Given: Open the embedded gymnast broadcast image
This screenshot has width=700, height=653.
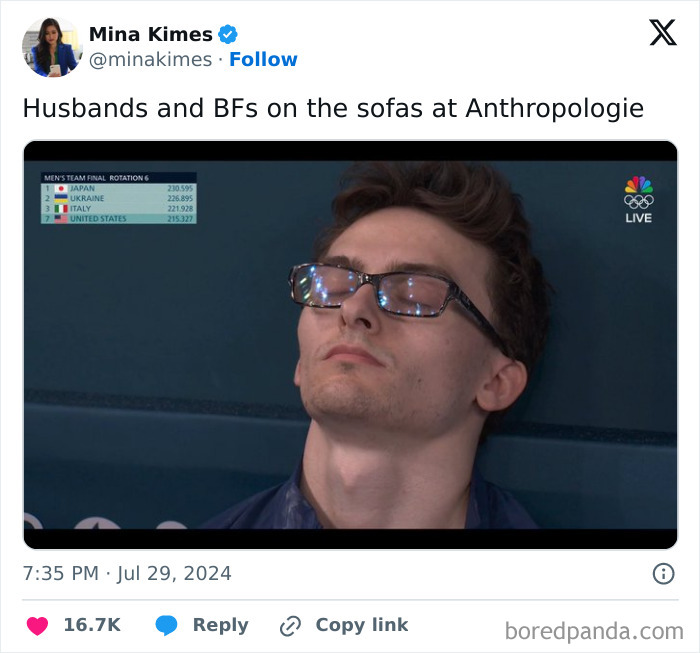Looking at the screenshot, I should click(x=350, y=345).
